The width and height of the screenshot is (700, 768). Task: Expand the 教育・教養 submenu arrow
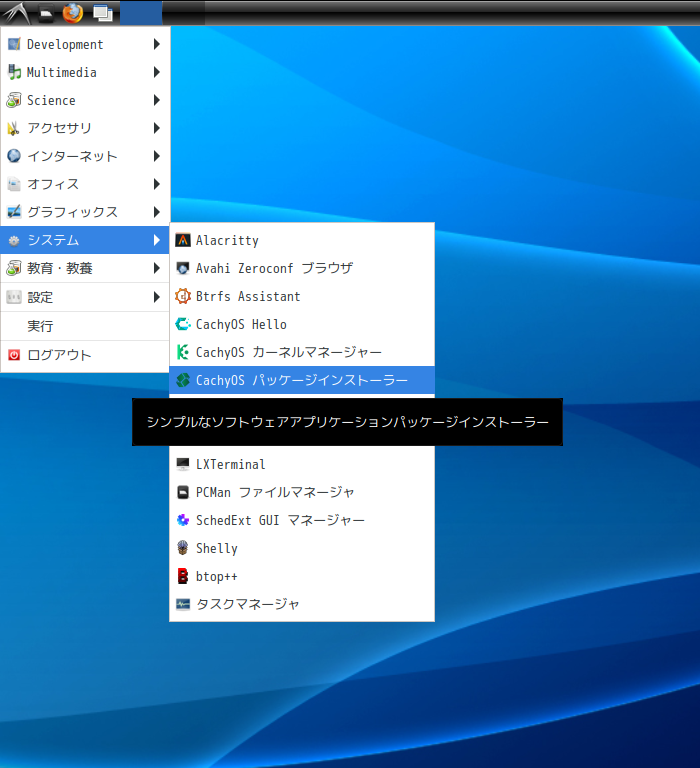pos(157,268)
